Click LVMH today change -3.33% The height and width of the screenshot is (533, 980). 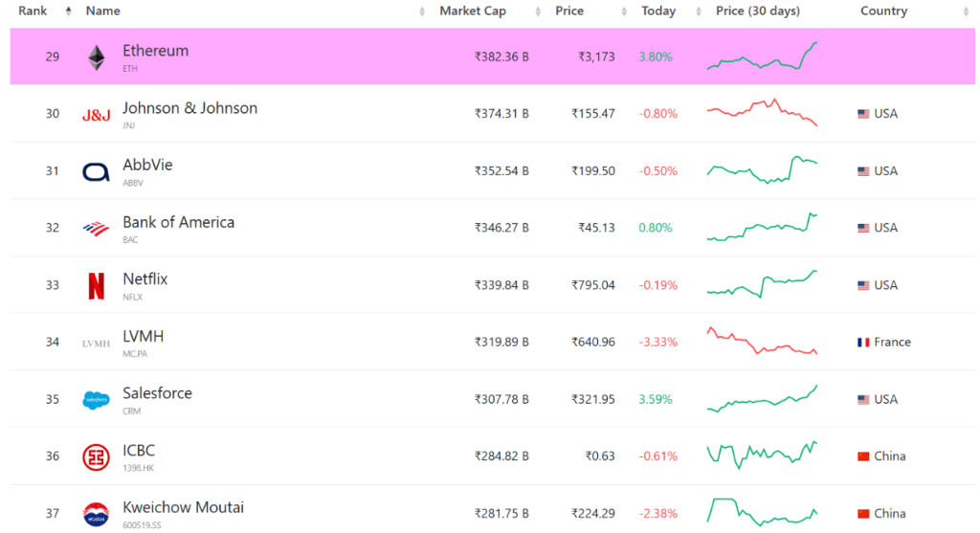(658, 343)
